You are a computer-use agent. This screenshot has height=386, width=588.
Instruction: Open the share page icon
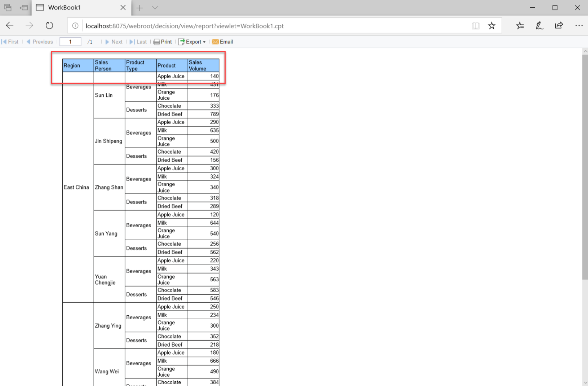point(559,25)
